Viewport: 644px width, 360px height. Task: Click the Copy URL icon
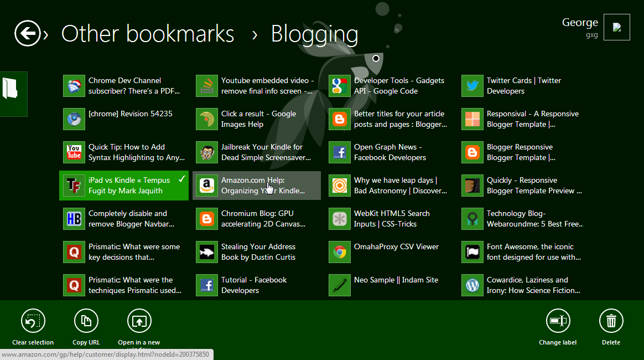(x=86, y=321)
